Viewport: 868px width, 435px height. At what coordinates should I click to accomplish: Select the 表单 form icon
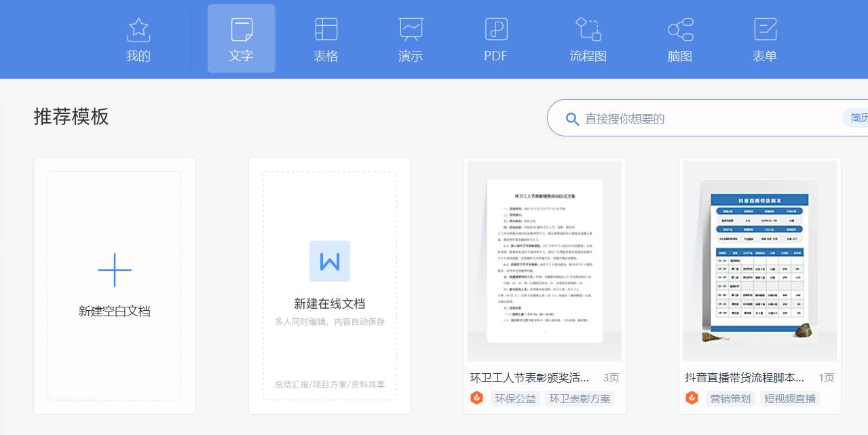point(764,39)
